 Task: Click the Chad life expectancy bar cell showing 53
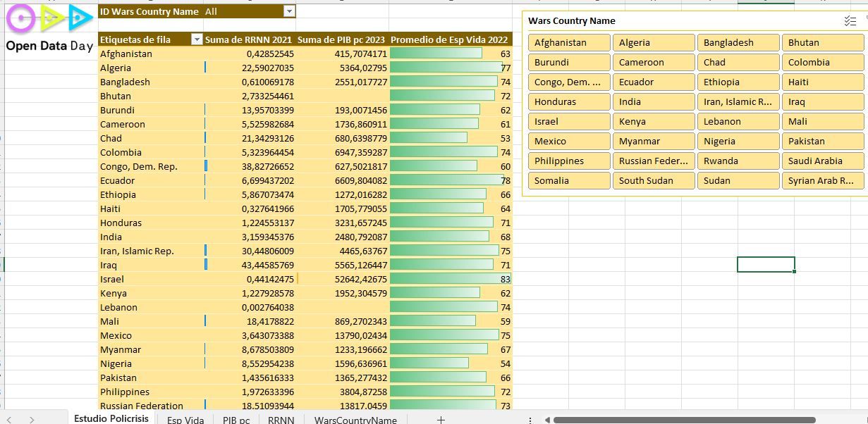click(x=450, y=138)
